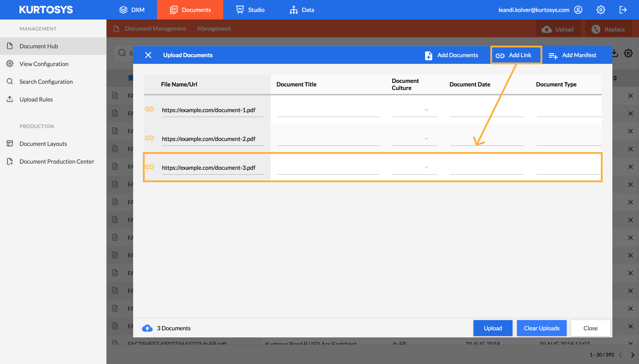The height and width of the screenshot is (364, 639).
Task: Click the settings gear icon in header
Action: [600, 10]
